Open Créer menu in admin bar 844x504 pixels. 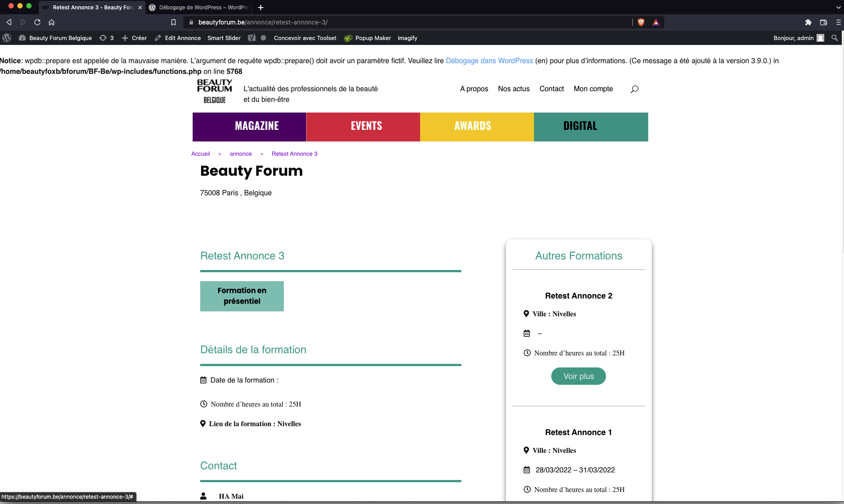pos(134,38)
